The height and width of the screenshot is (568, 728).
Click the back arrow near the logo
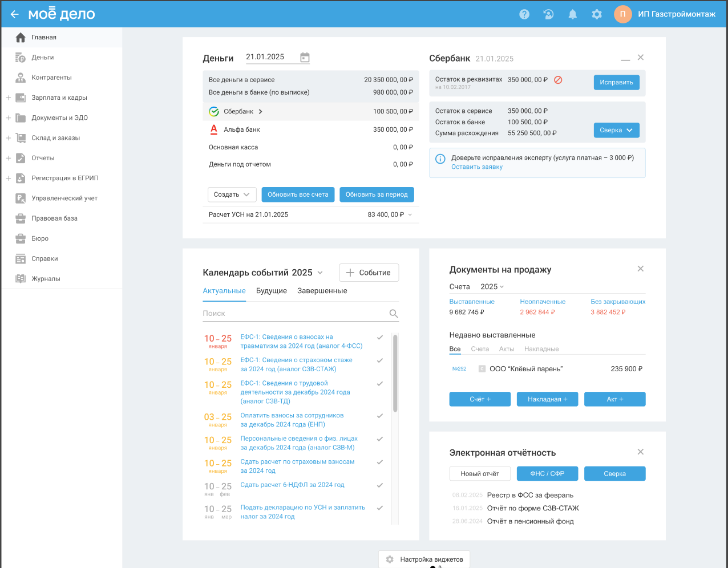coord(15,14)
